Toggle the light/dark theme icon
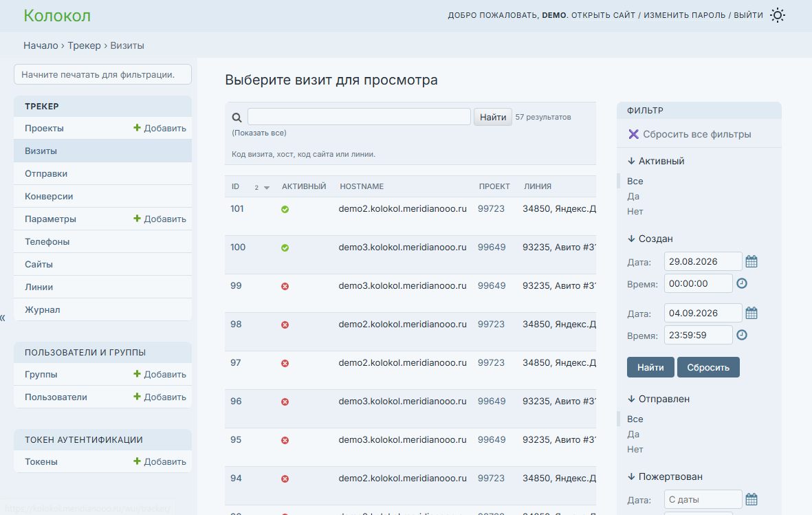Viewport: 812px width, 515px height. pyautogui.click(x=778, y=15)
